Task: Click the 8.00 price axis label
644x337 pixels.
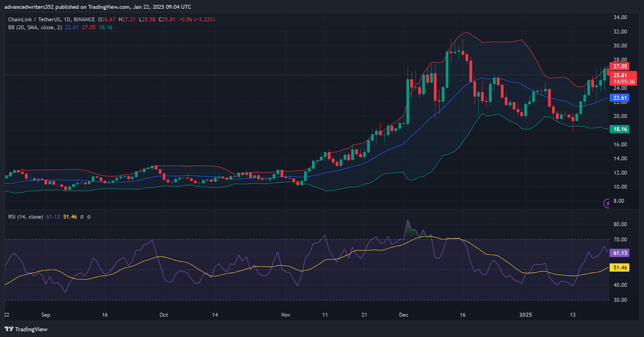Action: (x=619, y=201)
